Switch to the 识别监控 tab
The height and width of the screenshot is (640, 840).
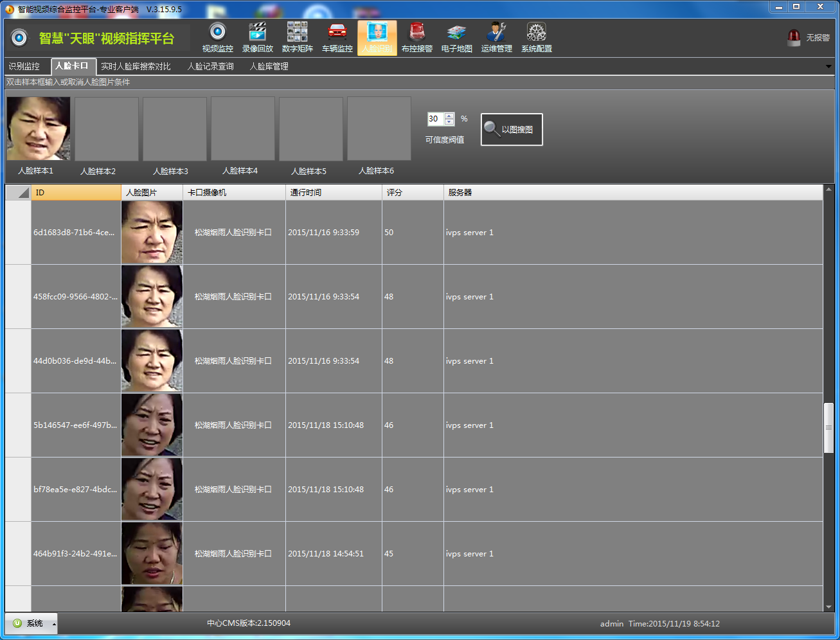coord(24,66)
